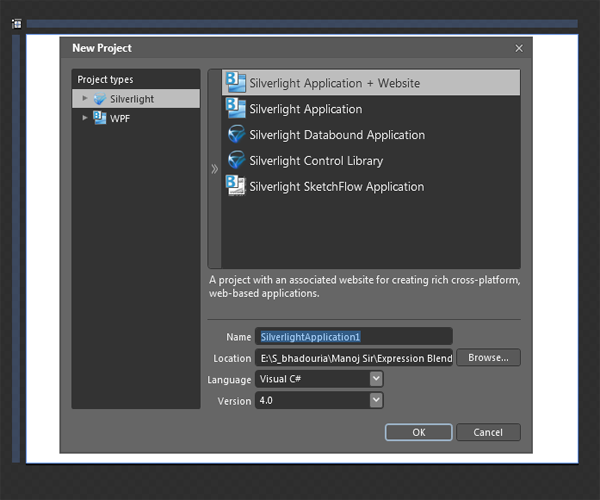Edit the project Name field

(354, 337)
